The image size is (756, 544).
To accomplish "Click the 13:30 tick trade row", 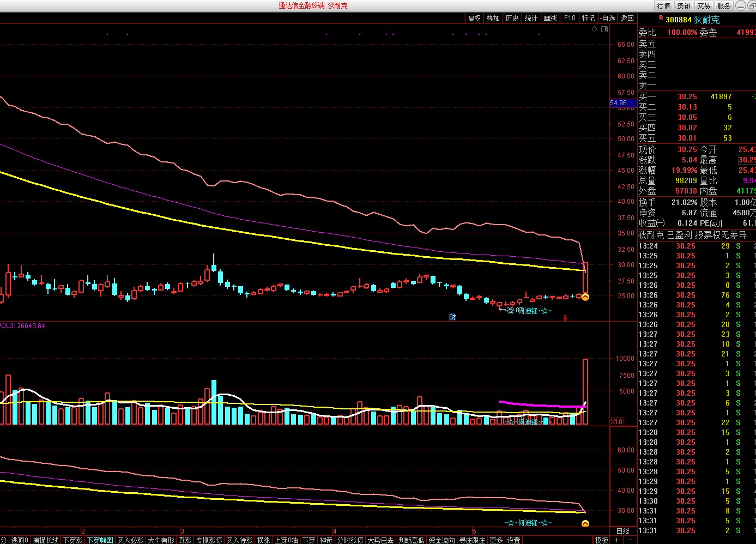I will click(697, 501).
